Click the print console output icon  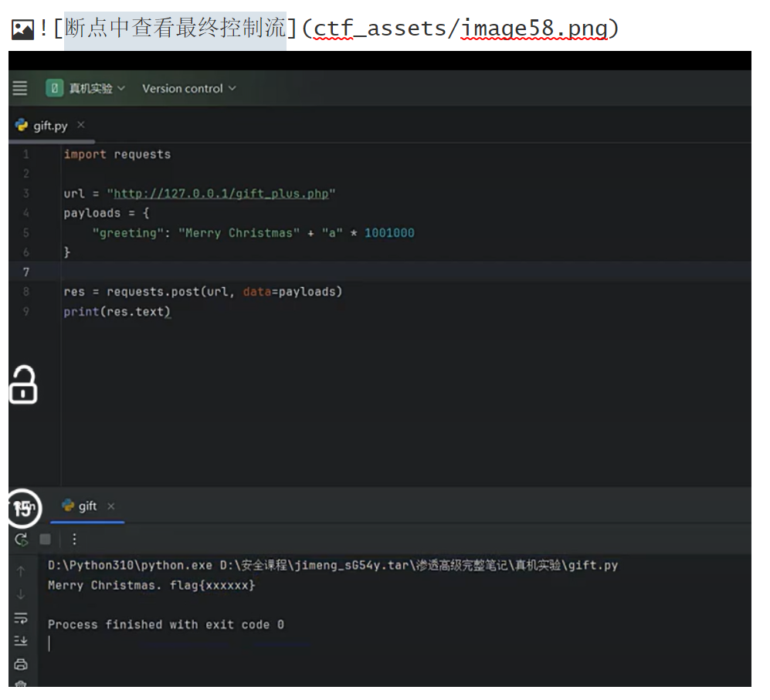[x=21, y=664]
